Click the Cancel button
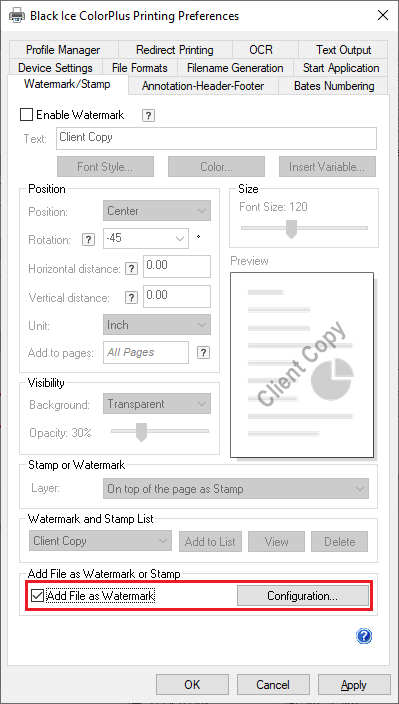This screenshot has height=704, width=399. 273,684
